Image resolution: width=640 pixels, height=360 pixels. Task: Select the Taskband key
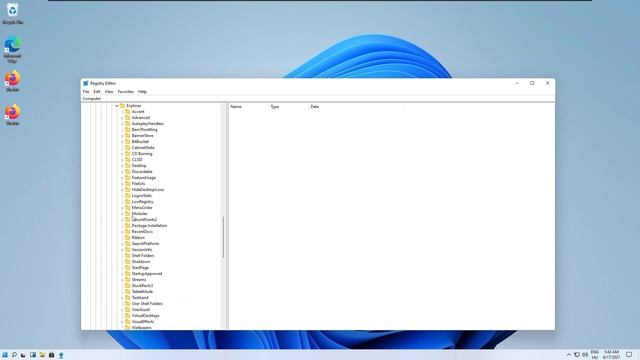[140, 298]
